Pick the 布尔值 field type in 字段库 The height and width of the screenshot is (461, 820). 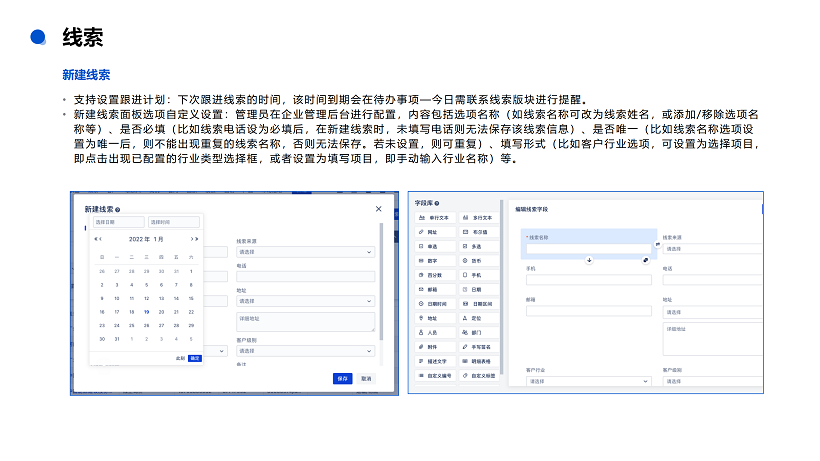click(479, 232)
